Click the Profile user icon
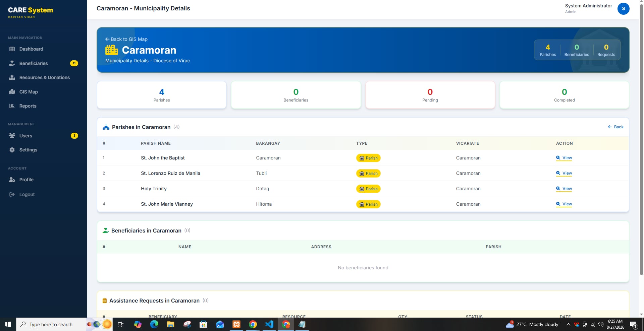The image size is (644, 331). click(12, 180)
